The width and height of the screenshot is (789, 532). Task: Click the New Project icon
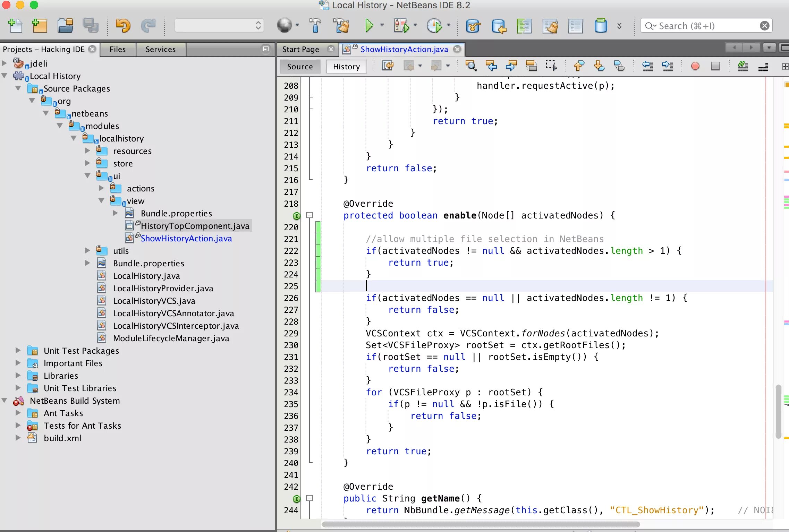pos(40,26)
